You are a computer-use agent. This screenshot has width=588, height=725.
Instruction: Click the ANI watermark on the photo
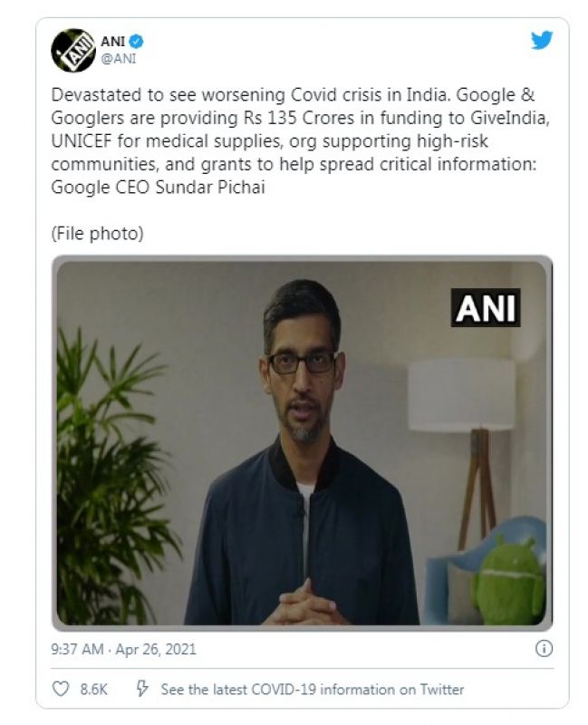pyautogui.click(x=487, y=308)
